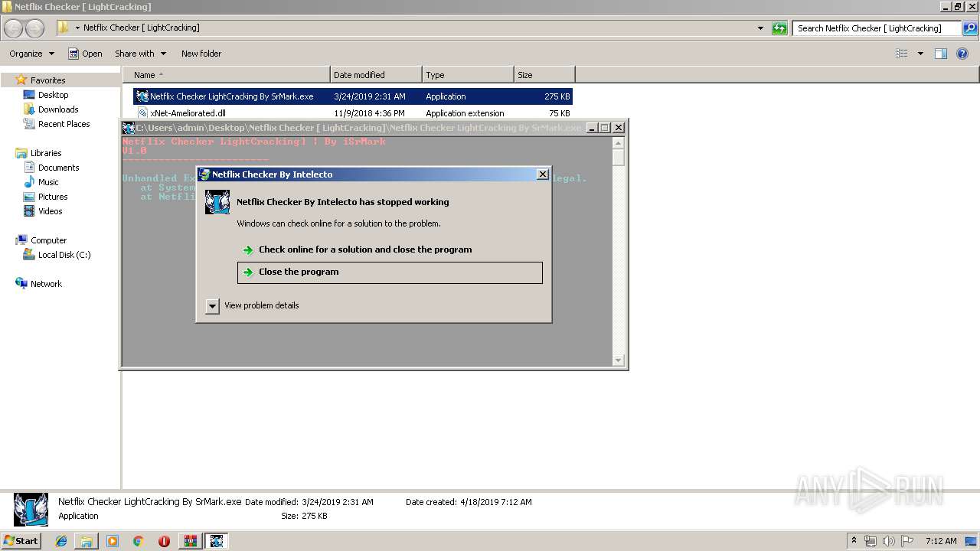Image resolution: width=980 pixels, height=551 pixels.
Task: Open address bar history dropdown arrow
Action: [760, 28]
